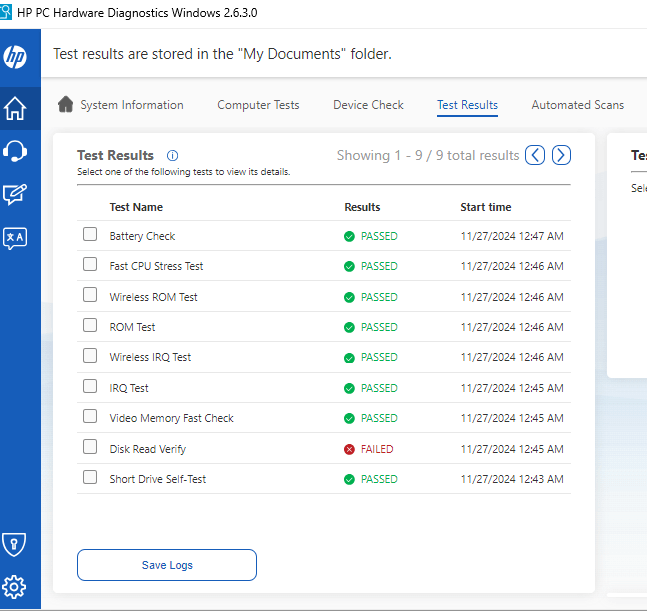Select the Disk Read Verify checkbox

(90, 447)
